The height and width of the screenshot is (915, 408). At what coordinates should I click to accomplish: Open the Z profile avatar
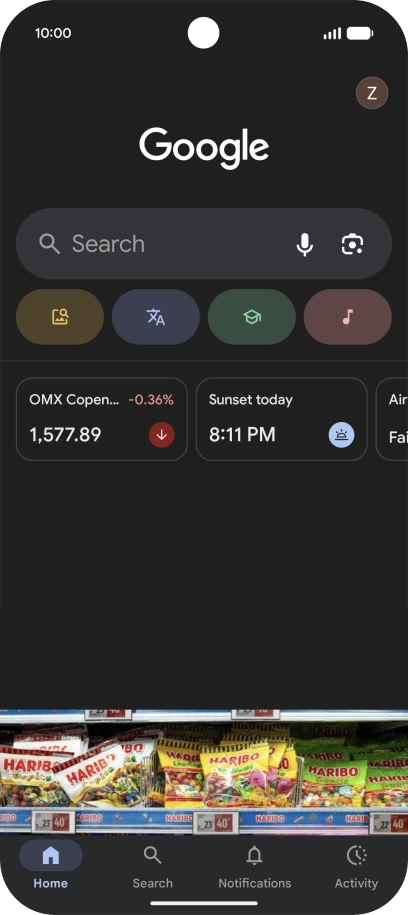372,93
